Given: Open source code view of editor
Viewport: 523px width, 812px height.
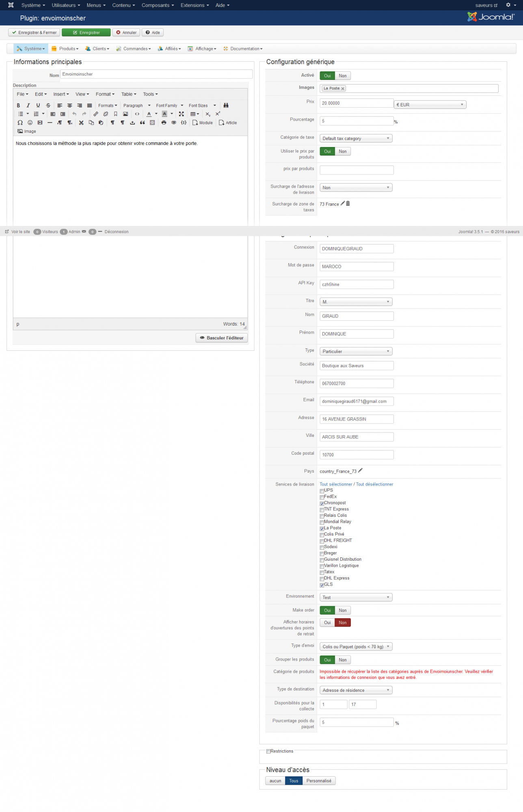Looking at the screenshot, I should 137,114.
